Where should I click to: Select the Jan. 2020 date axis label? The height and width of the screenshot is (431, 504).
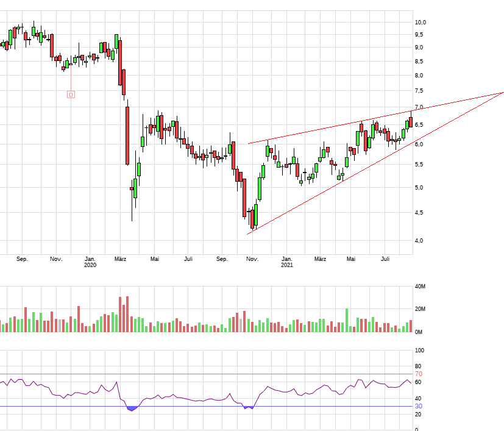pyautogui.click(x=90, y=262)
